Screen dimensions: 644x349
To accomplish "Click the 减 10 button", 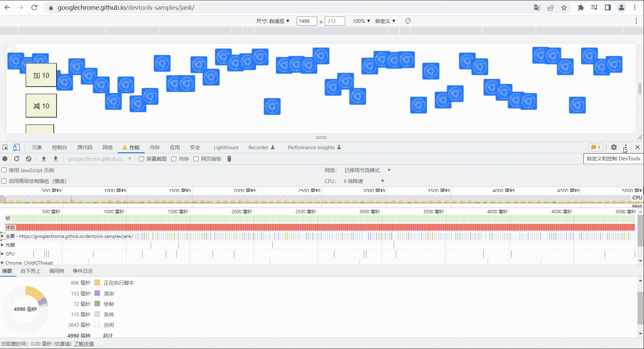I will (x=41, y=106).
